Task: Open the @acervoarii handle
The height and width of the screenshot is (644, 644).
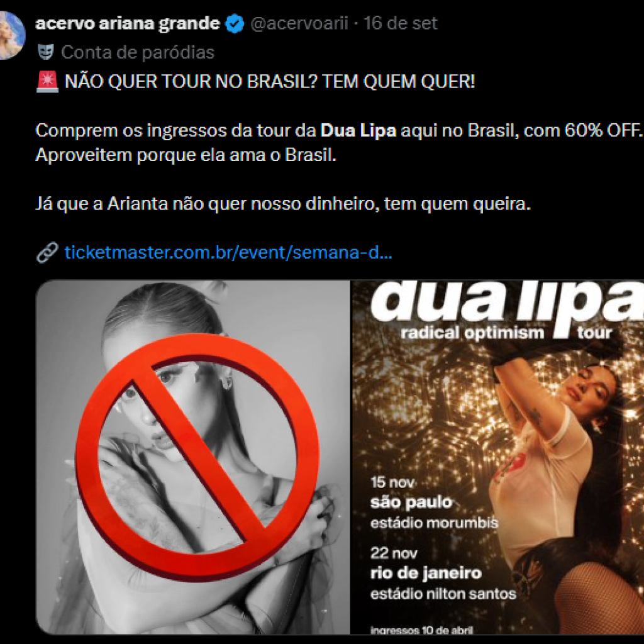Action: click(x=299, y=23)
